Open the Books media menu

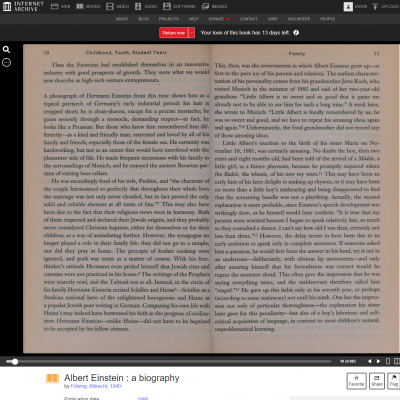click(88, 6)
